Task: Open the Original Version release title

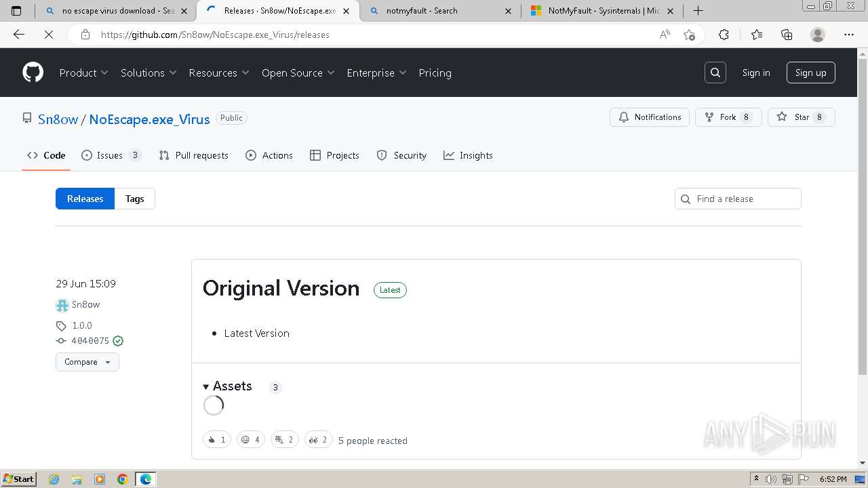Action: tap(281, 288)
